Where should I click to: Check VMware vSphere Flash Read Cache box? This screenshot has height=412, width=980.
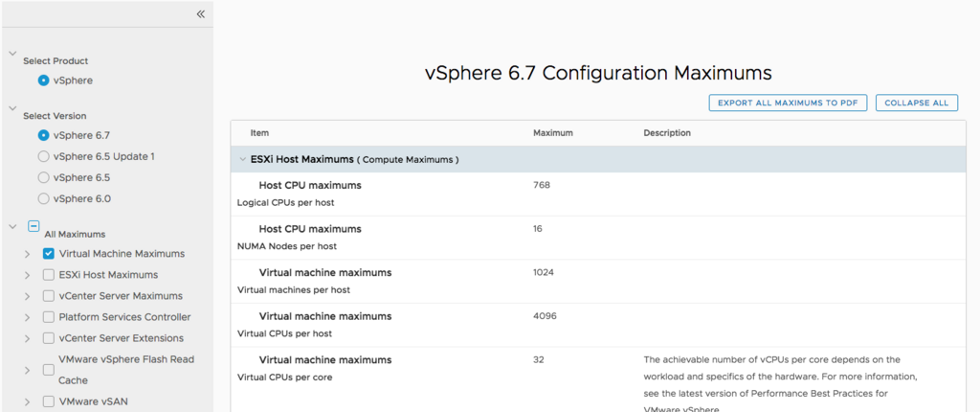[x=48, y=370]
